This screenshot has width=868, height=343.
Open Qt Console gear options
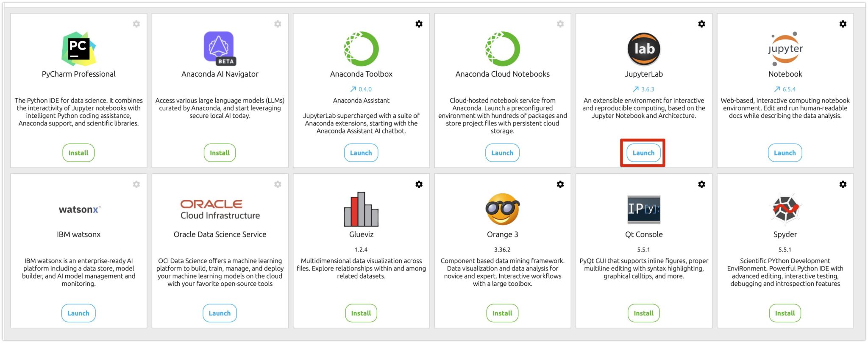coord(701,184)
